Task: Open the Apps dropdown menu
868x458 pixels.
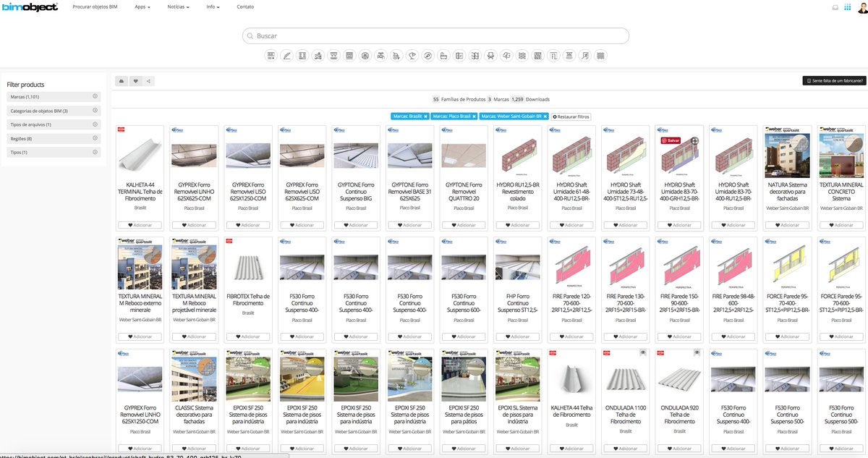Action: pyautogui.click(x=142, y=7)
